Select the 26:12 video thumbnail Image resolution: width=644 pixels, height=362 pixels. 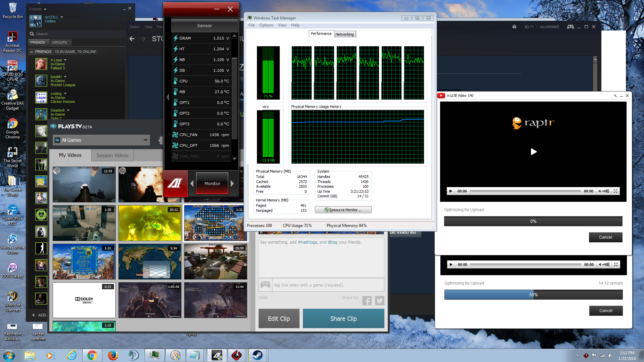click(150, 223)
